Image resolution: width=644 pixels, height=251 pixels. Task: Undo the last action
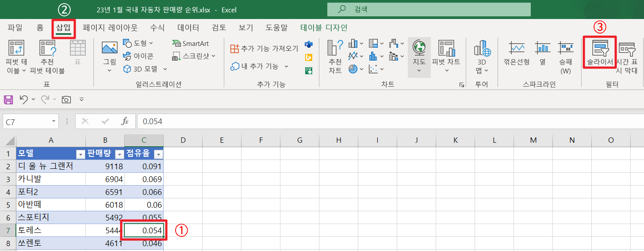(x=24, y=99)
